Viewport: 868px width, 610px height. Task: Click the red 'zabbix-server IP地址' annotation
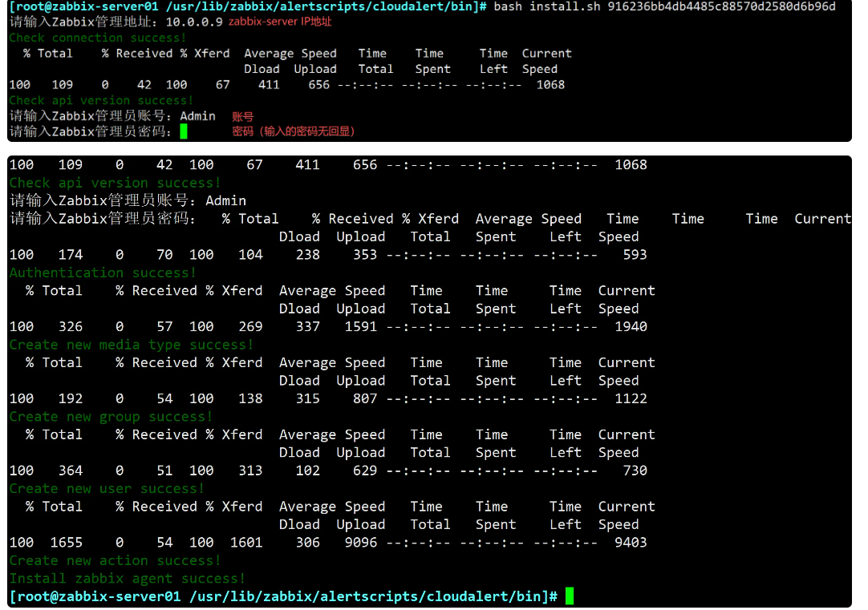[x=280, y=22]
